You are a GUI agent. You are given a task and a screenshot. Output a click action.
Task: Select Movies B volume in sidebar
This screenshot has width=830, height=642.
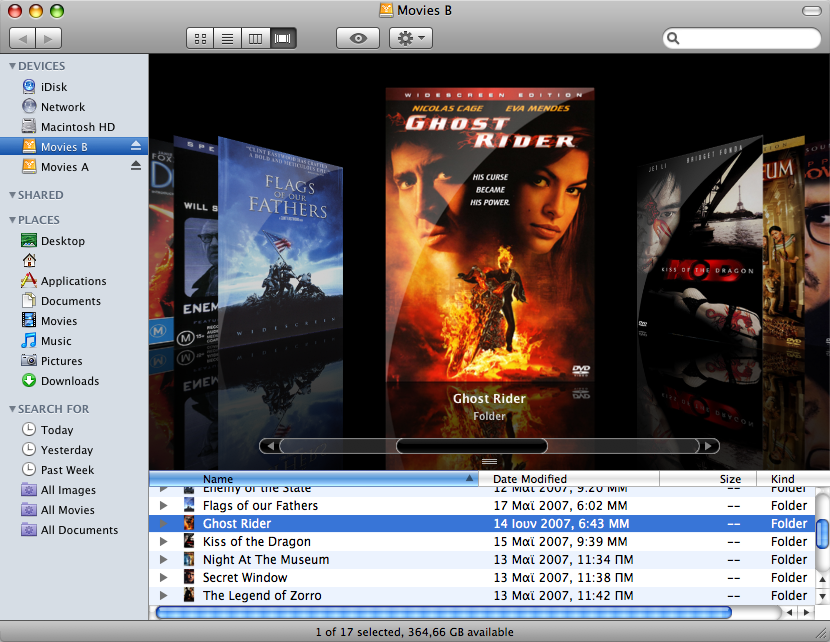[x=74, y=147]
